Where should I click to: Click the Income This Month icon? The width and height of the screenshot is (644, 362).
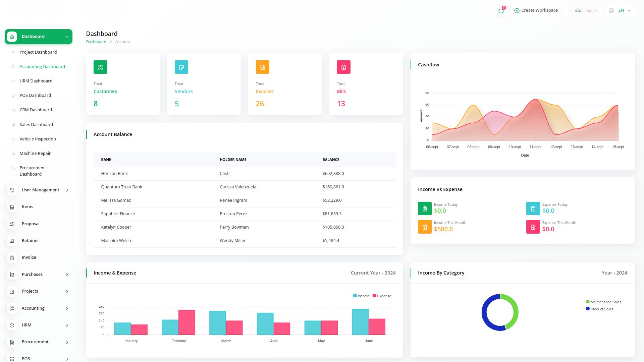(x=425, y=227)
